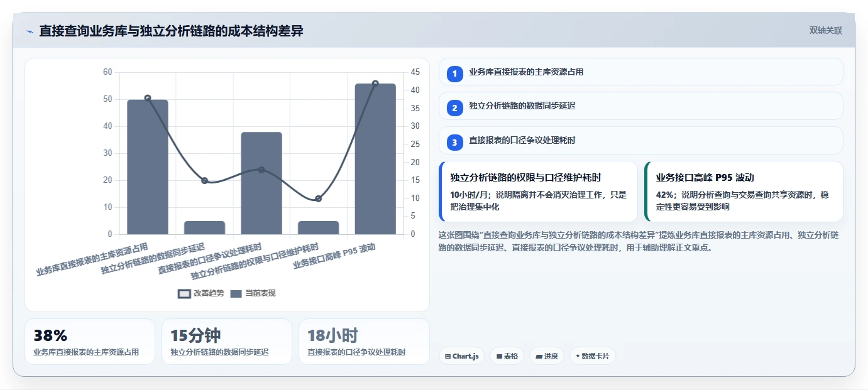Click the summary paragraph starting 这张图围绕
868x390 pixels.
(x=639, y=241)
